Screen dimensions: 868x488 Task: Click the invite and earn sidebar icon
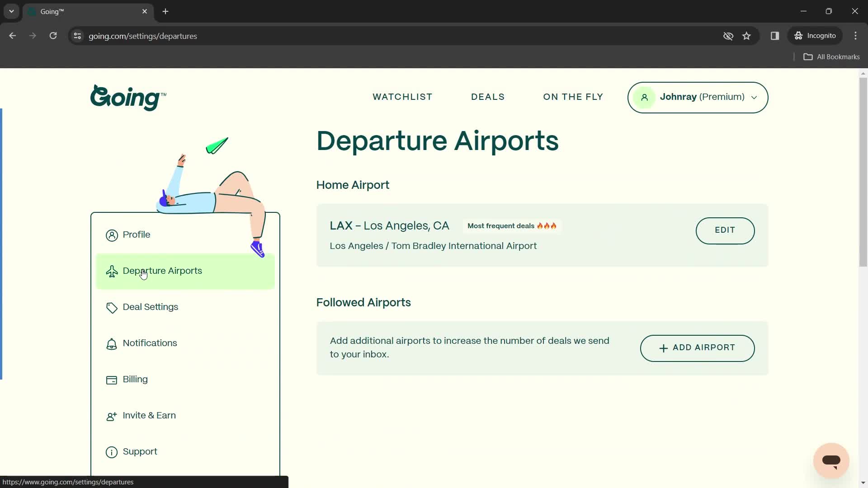tap(112, 415)
